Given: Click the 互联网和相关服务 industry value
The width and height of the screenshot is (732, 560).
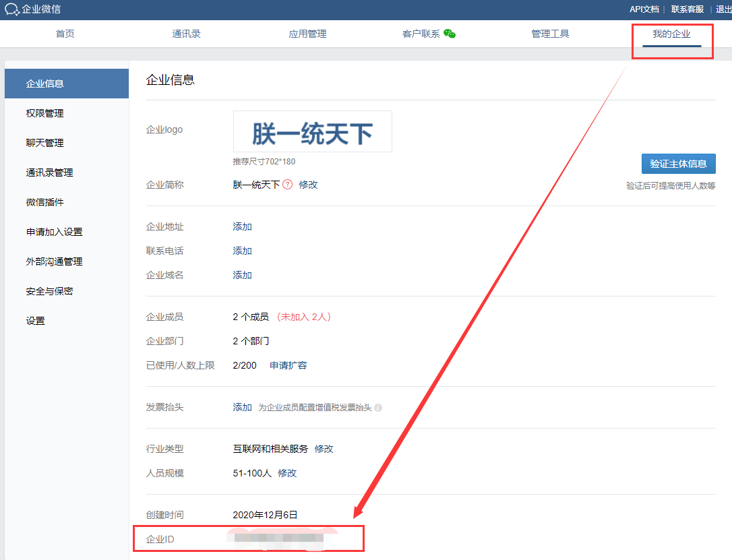Looking at the screenshot, I should (x=270, y=449).
